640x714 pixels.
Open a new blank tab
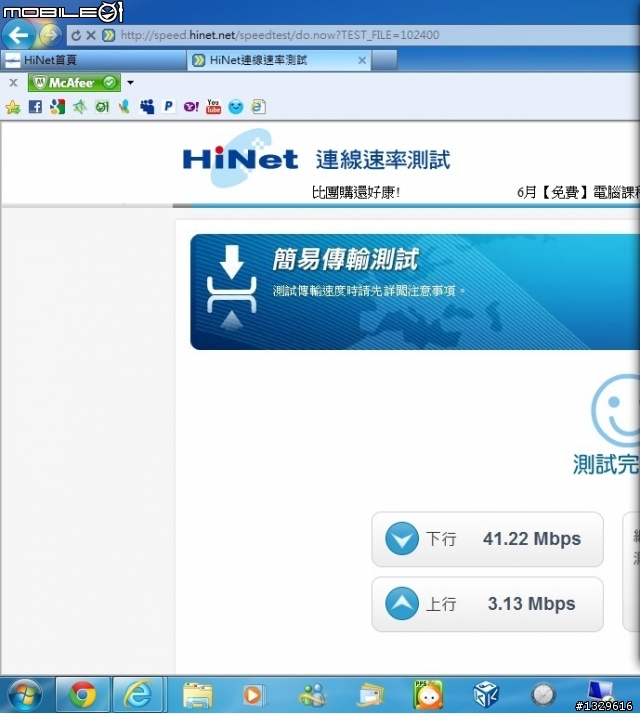(x=385, y=60)
